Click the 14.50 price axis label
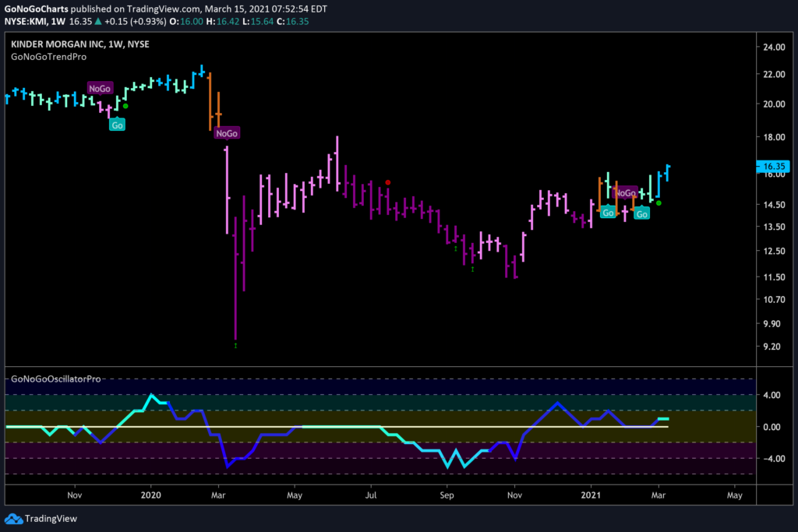Viewport: 798px width, 532px height. 774,205
